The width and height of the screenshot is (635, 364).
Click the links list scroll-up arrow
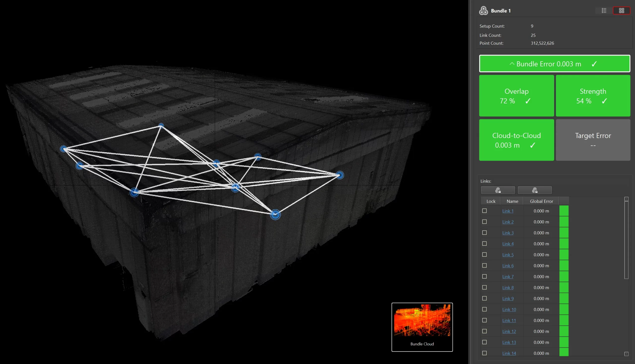[x=626, y=199]
